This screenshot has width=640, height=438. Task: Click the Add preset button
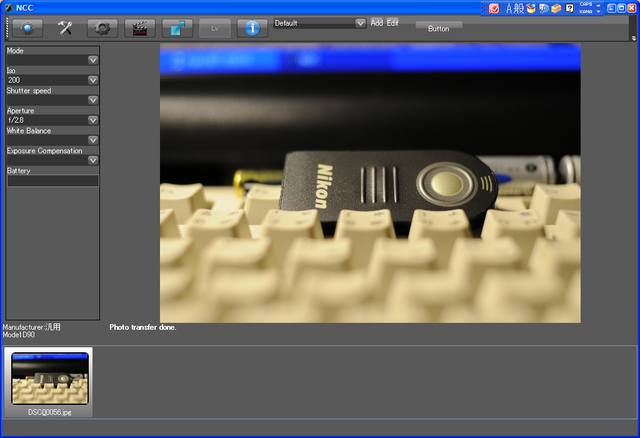376,23
